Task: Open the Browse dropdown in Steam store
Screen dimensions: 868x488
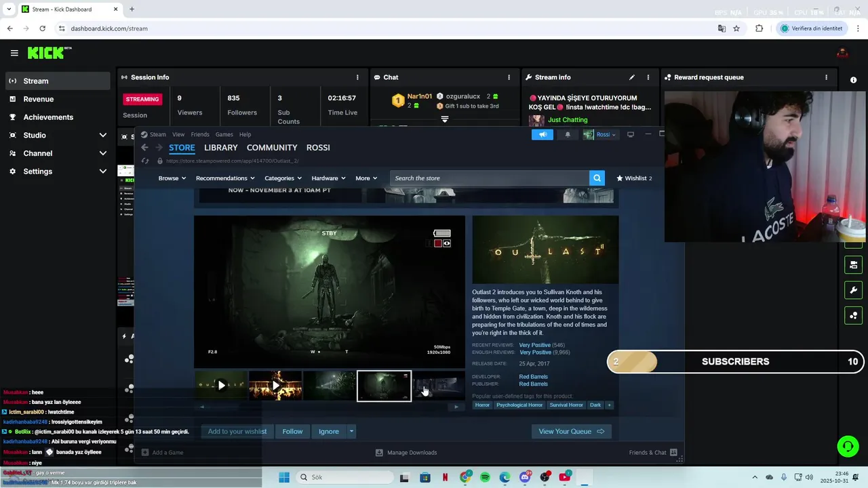Action: click(x=172, y=178)
